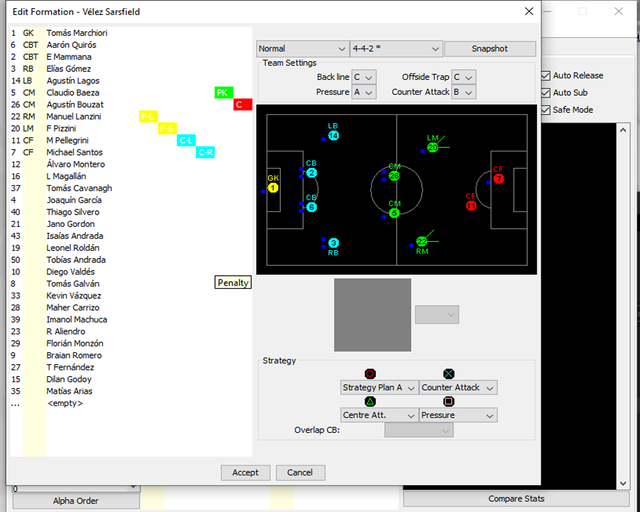Select Agustín Lagos in the squad list

click(73, 81)
